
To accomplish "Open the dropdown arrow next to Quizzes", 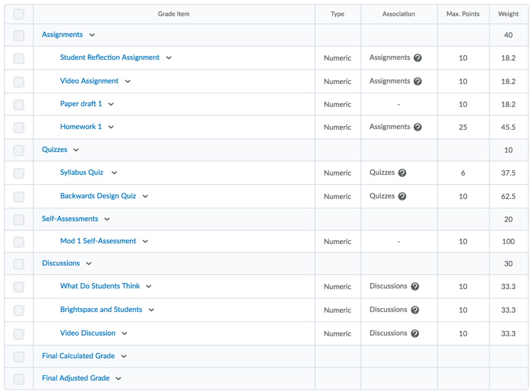I will click(x=76, y=150).
